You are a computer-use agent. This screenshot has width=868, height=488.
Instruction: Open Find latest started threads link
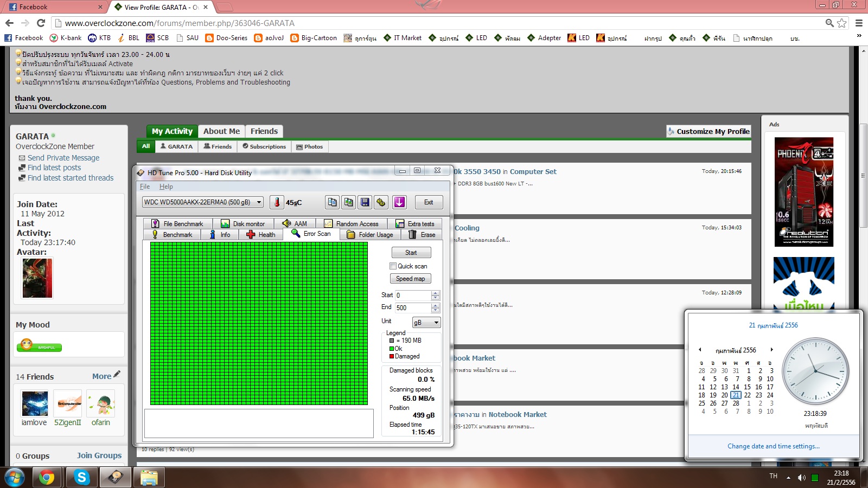click(71, 178)
